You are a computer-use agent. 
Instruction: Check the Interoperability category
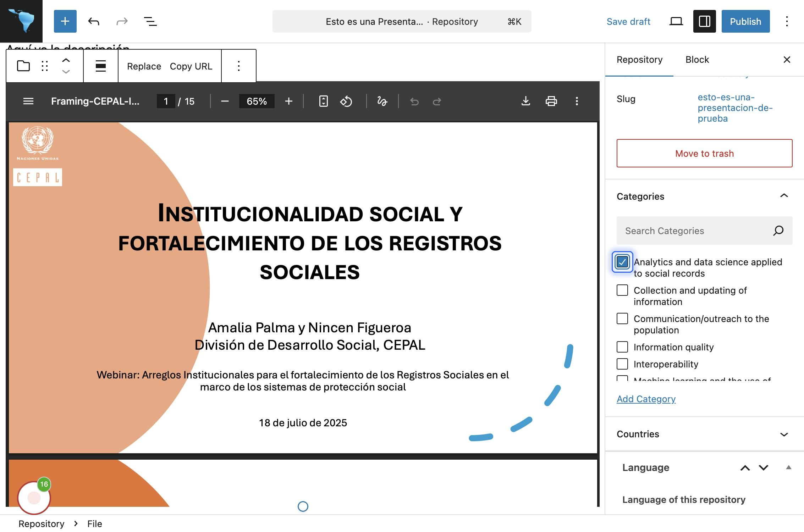click(622, 364)
